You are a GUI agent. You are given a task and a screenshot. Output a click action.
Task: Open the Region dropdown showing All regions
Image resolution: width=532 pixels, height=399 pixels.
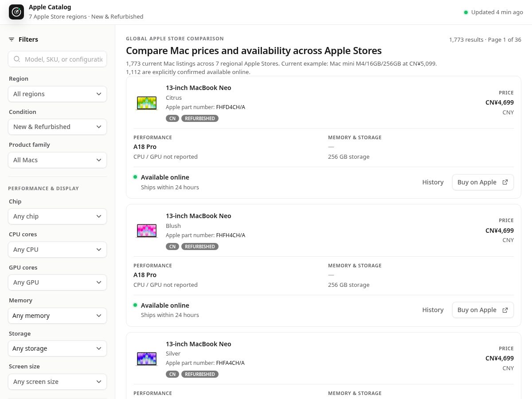pyautogui.click(x=57, y=94)
